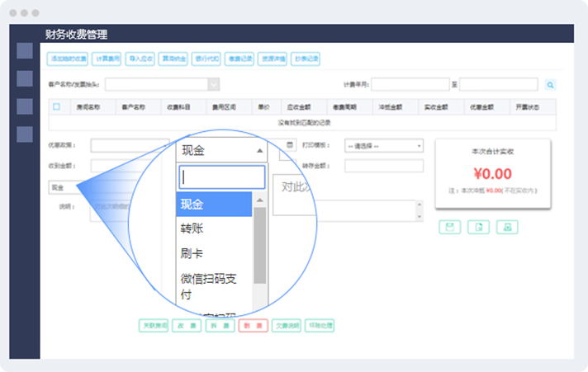This screenshot has height=372, width=588.
Task: Click the 转存金额 input field
Action: [384, 166]
